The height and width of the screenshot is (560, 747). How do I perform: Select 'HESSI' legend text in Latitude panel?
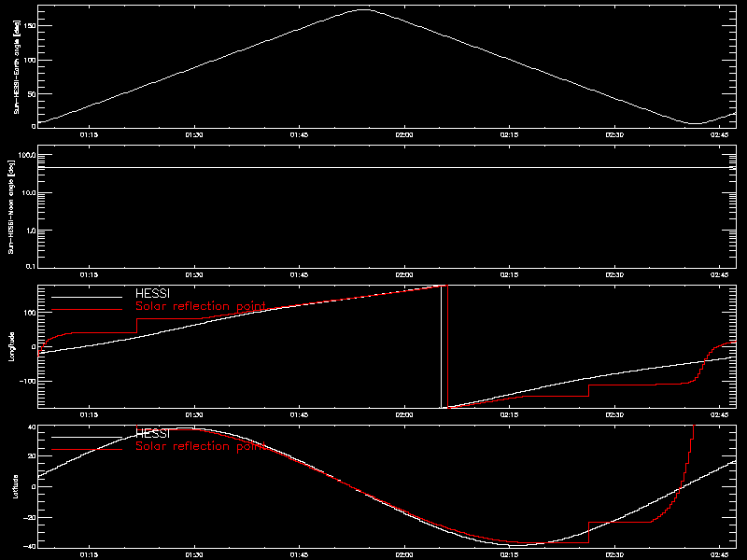(x=152, y=433)
